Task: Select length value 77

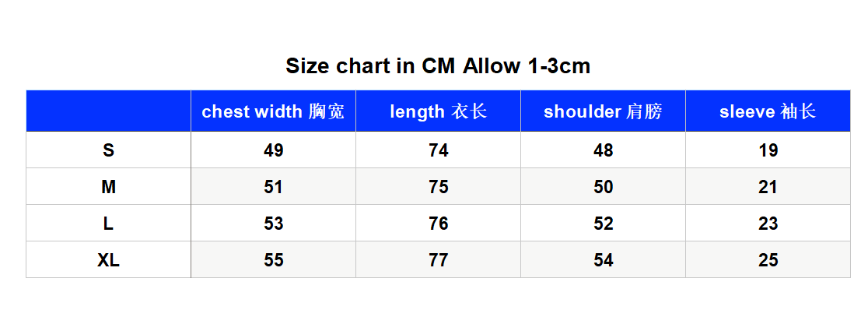Action: tap(439, 260)
